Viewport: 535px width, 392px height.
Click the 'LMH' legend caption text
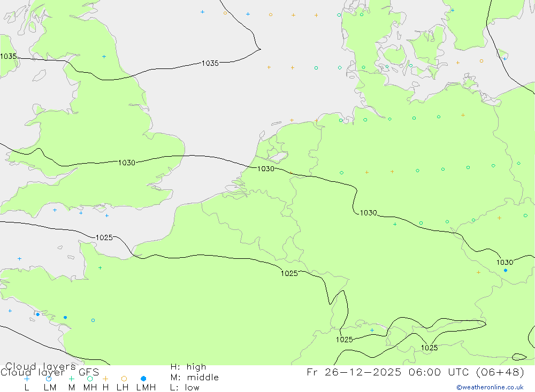pyautogui.click(x=146, y=388)
